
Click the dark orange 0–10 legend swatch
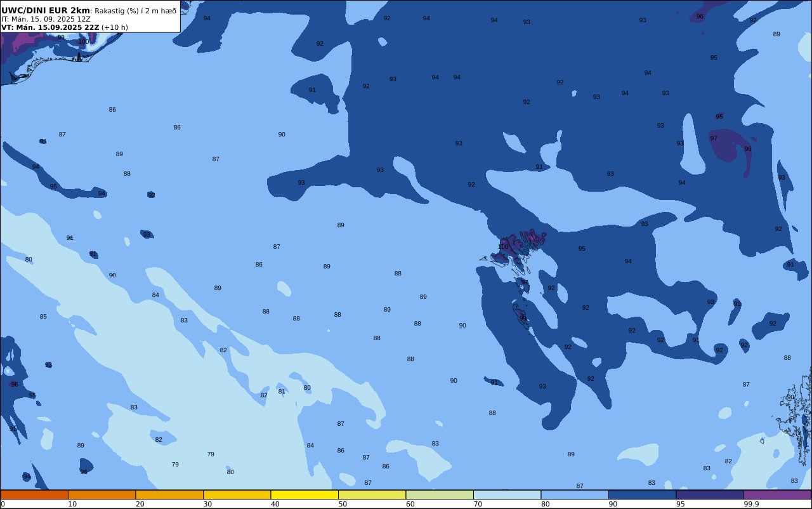coord(34,494)
